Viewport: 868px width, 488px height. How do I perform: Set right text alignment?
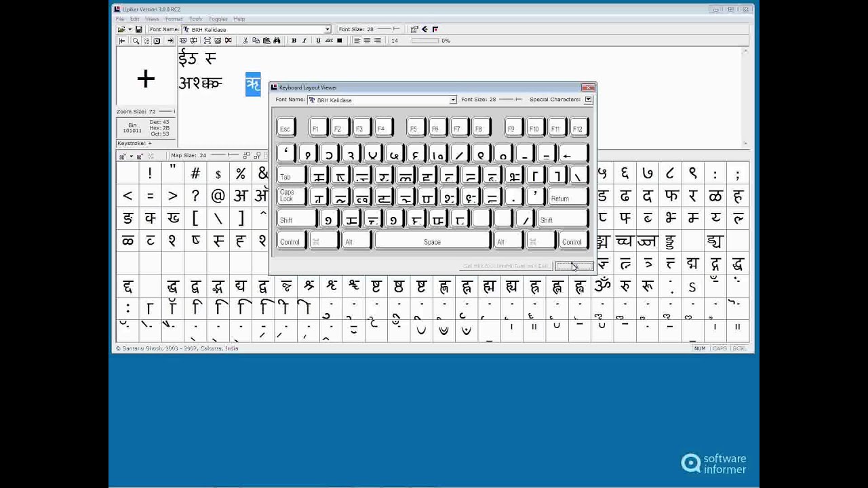click(378, 41)
